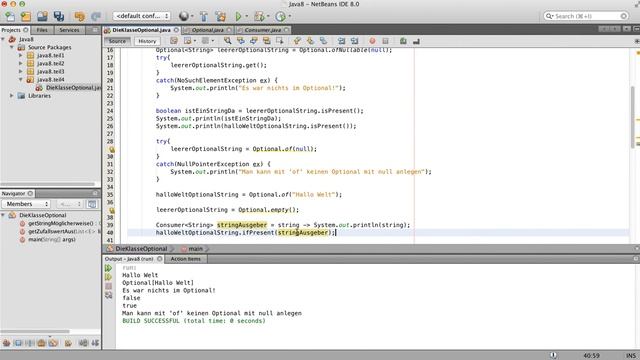Collapse the Java8 project node
Image resolution: width=640 pixels, height=360 pixels.
click(x=4, y=39)
